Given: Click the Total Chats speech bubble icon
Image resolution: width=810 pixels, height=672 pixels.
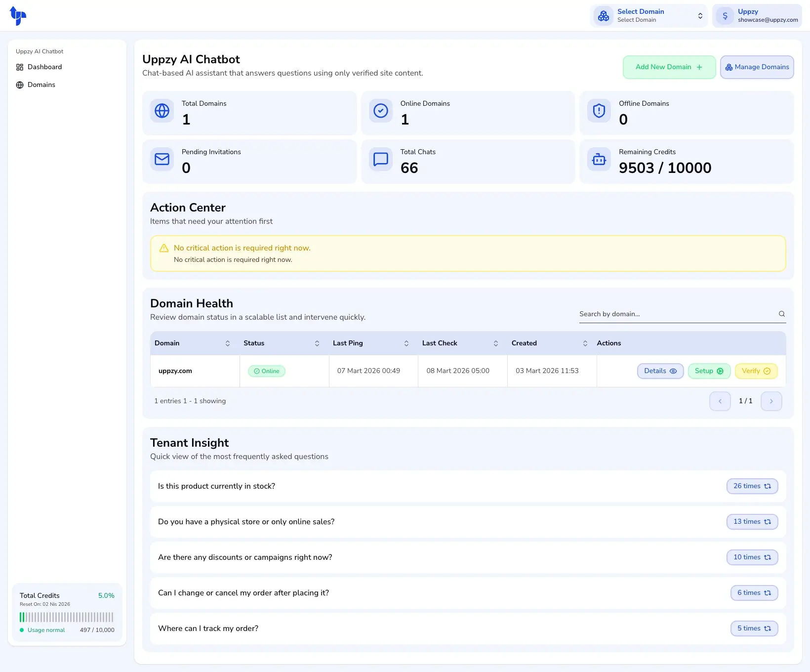Looking at the screenshot, I should tap(380, 159).
